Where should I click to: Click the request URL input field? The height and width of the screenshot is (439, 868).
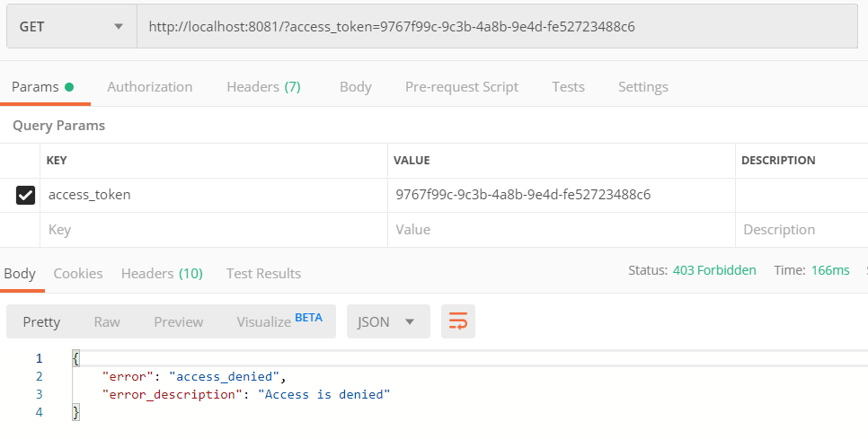(x=494, y=27)
